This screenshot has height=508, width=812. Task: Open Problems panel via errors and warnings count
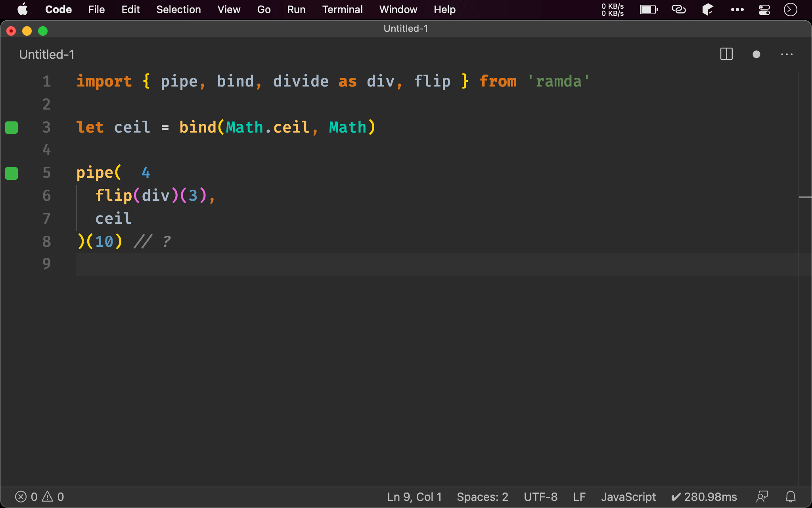pos(39,497)
